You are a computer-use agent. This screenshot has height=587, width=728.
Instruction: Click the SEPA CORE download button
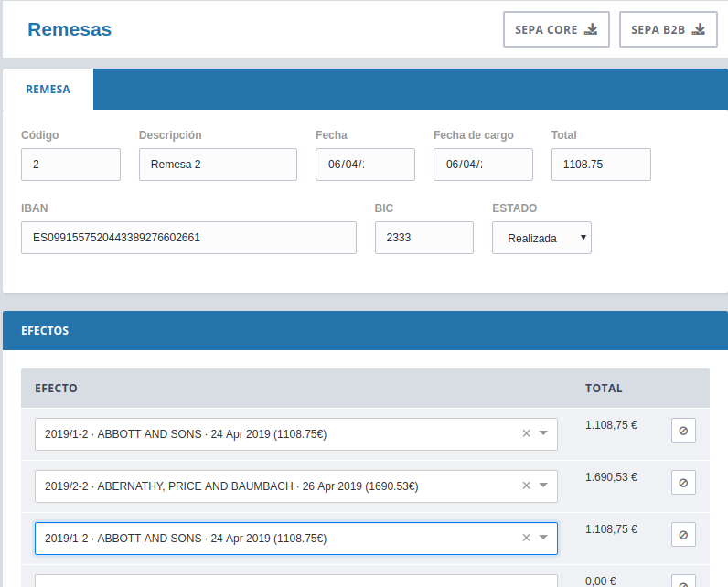[556, 29]
